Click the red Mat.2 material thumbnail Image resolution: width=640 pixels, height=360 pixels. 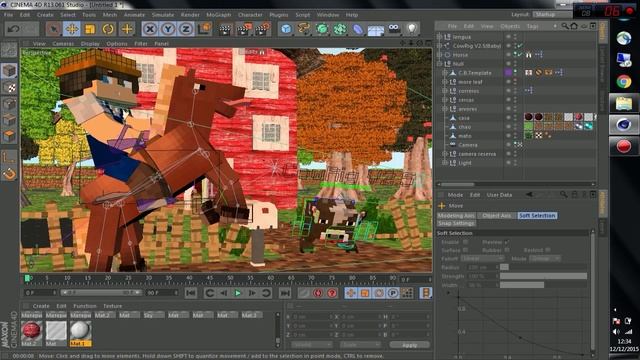[31, 331]
